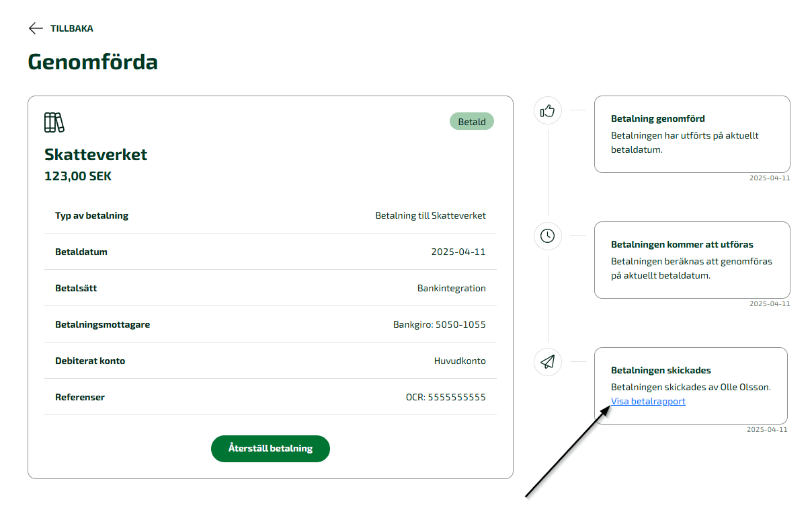This screenshot has height=508, width=812.
Task: Click the Typ av betalning label
Action: coord(91,216)
